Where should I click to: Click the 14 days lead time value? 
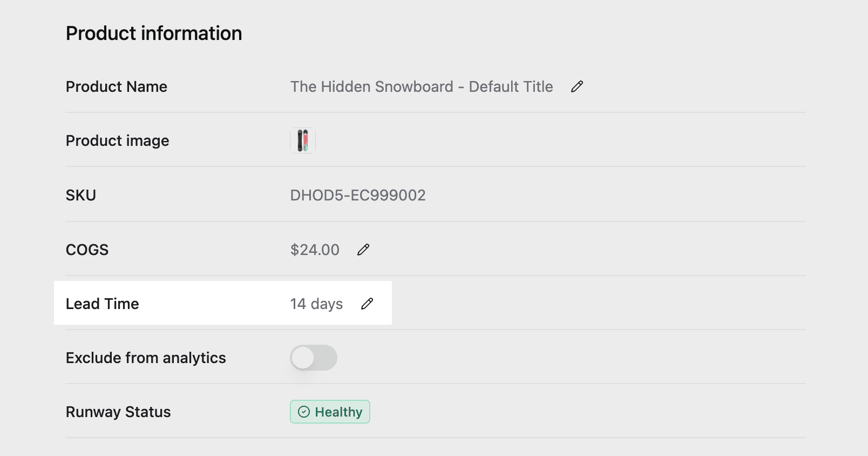coord(316,304)
